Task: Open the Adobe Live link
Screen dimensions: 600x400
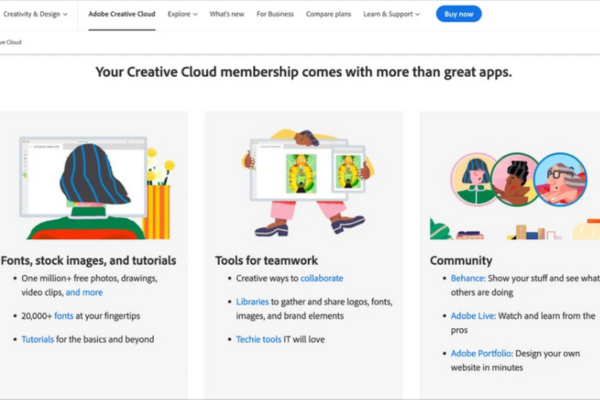Action: 472,316
